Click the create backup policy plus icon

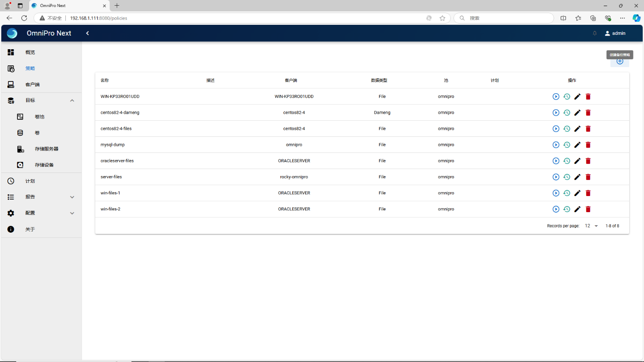[620, 61]
